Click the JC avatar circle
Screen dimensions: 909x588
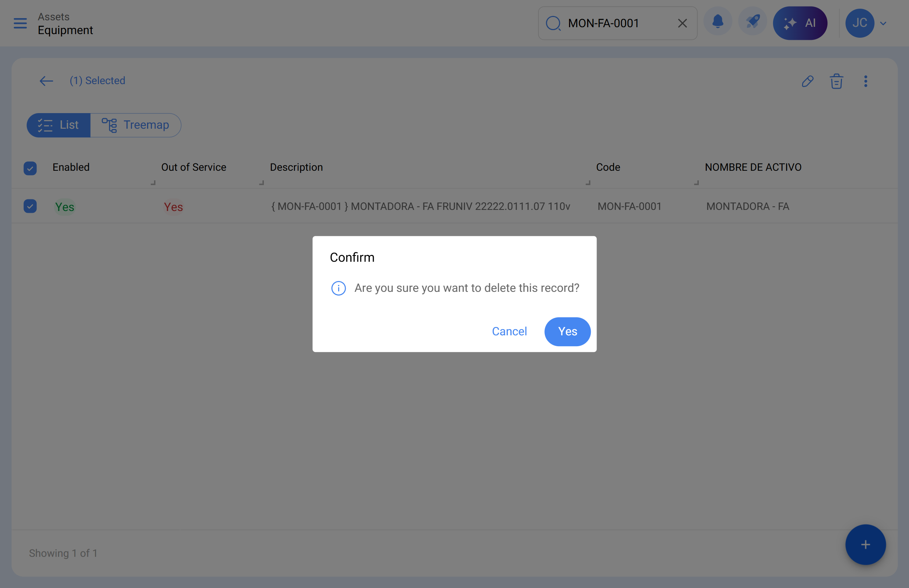click(859, 23)
